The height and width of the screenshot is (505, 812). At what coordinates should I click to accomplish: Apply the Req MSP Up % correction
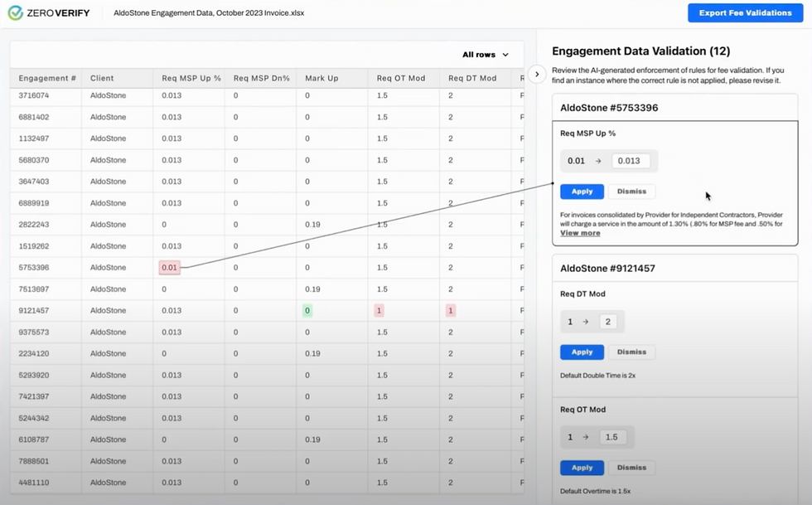[x=582, y=192]
